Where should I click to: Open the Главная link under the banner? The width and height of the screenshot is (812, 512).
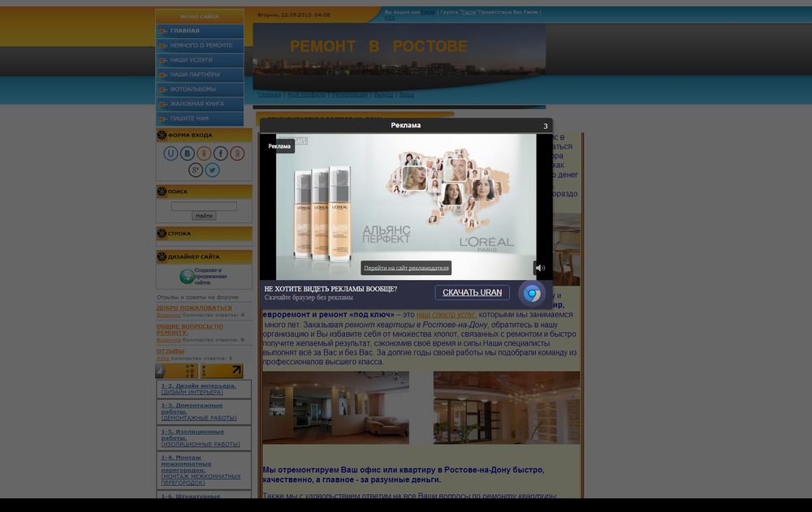(x=270, y=95)
